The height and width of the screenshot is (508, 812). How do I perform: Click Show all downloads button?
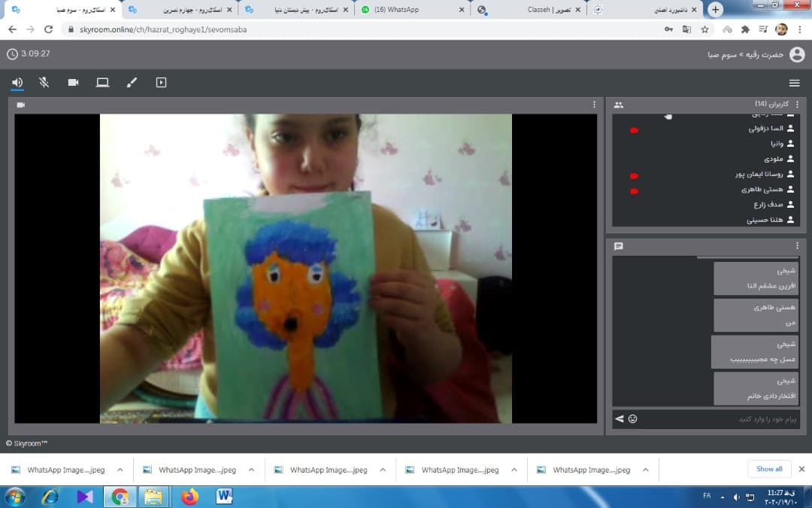(x=769, y=469)
